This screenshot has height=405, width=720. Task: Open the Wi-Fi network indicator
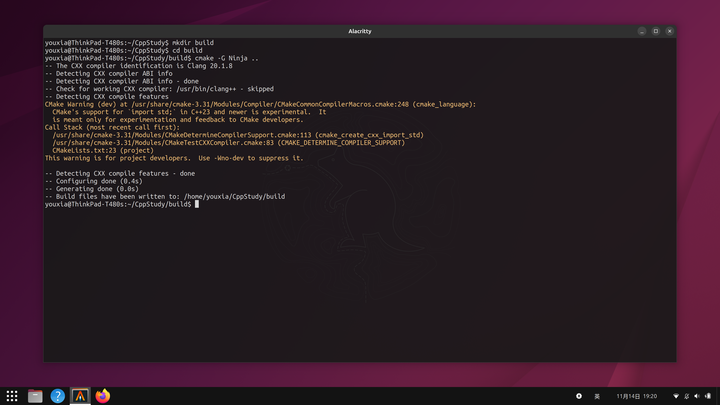coord(676,396)
